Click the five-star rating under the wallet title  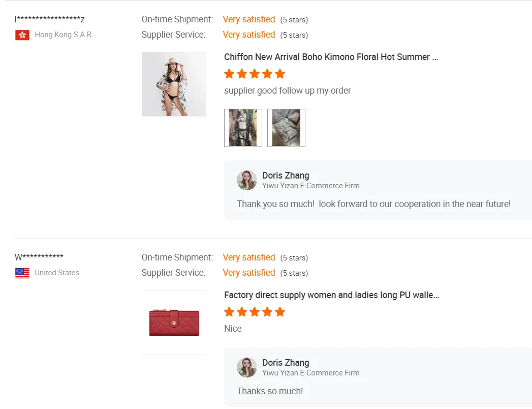(x=255, y=312)
